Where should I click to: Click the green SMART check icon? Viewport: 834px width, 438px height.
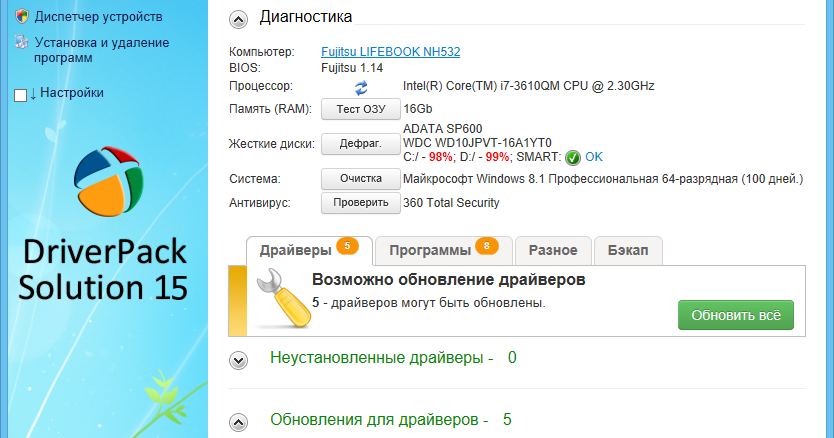(573, 158)
